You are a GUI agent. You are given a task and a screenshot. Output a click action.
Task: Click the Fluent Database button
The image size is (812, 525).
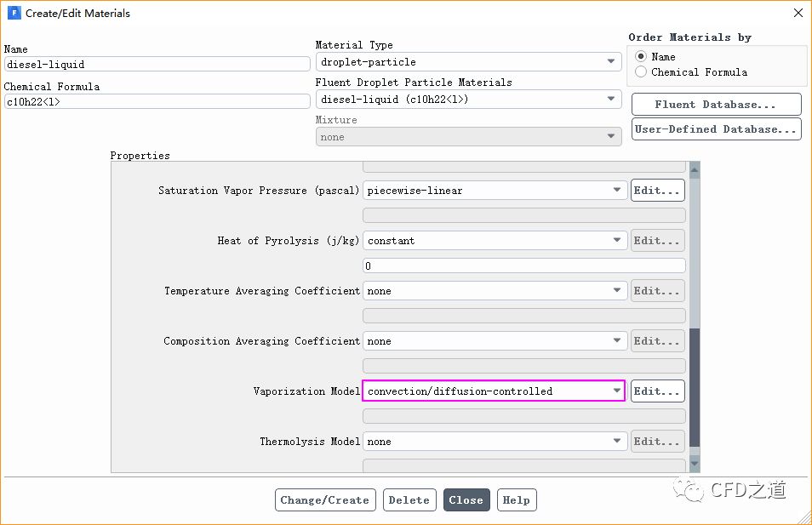(x=716, y=105)
